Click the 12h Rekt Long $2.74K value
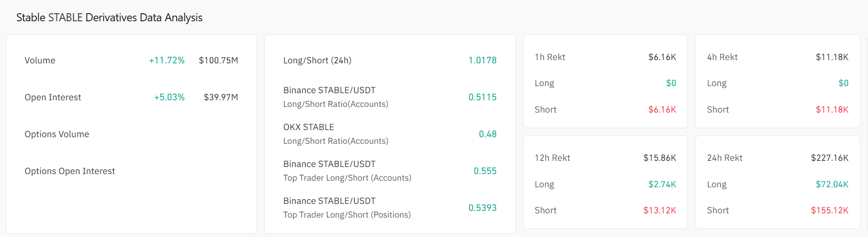This screenshot has width=868, height=237. point(662,184)
